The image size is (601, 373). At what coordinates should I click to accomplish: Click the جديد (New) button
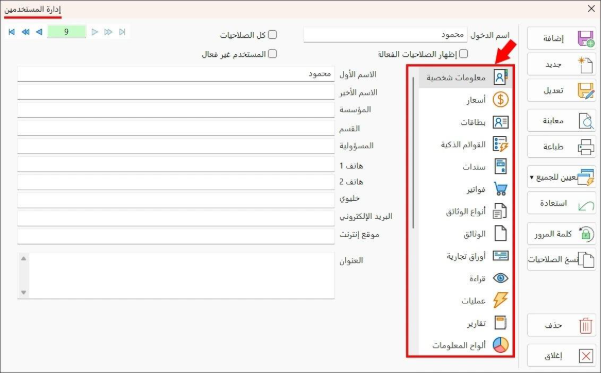561,64
